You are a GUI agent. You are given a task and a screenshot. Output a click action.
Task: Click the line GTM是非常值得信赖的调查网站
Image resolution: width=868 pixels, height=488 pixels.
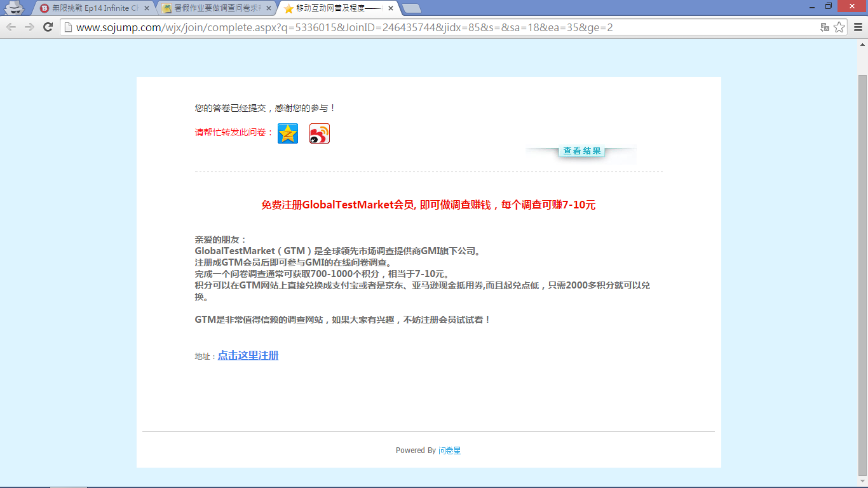point(343,320)
